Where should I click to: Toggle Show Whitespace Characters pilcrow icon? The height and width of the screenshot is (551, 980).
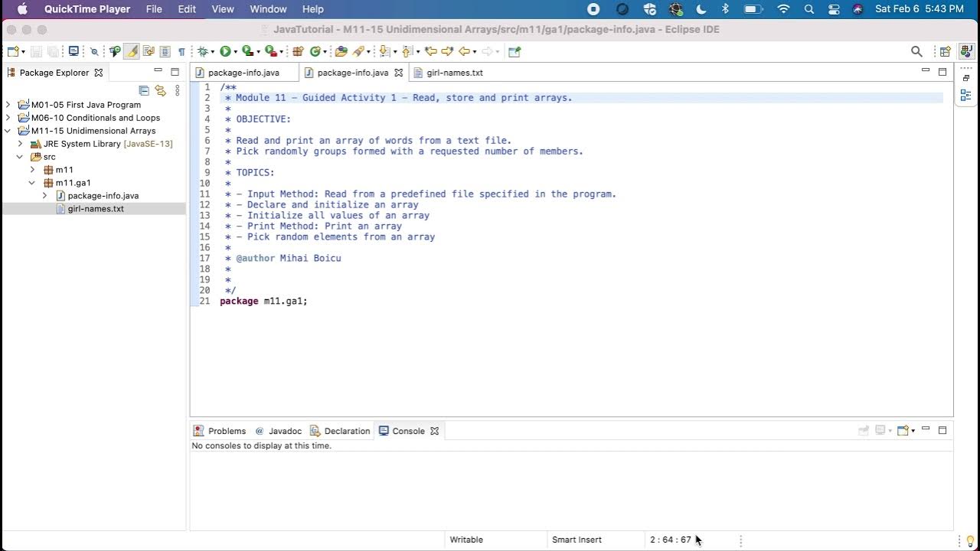(x=181, y=51)
